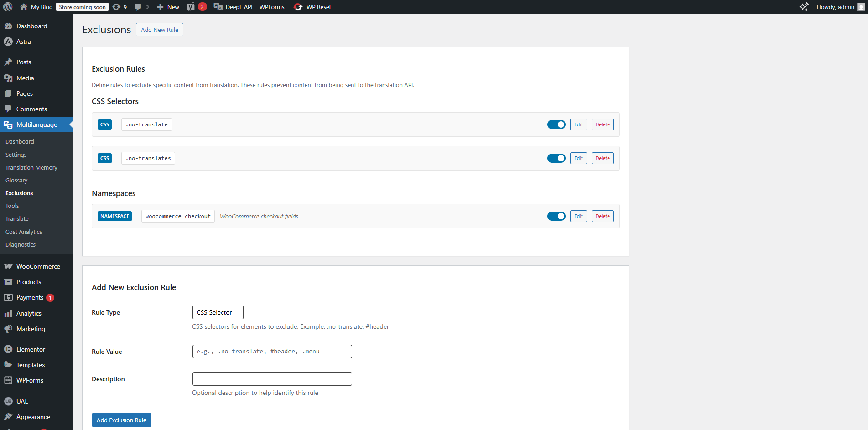Edit the .no-translates CSS rule

point(578,158)
